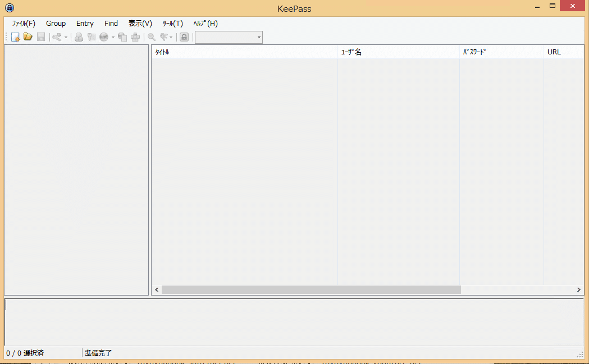Screen dimensions: 589x364
Task: Click the Save floppy disk icon
Action: point(41,37)
